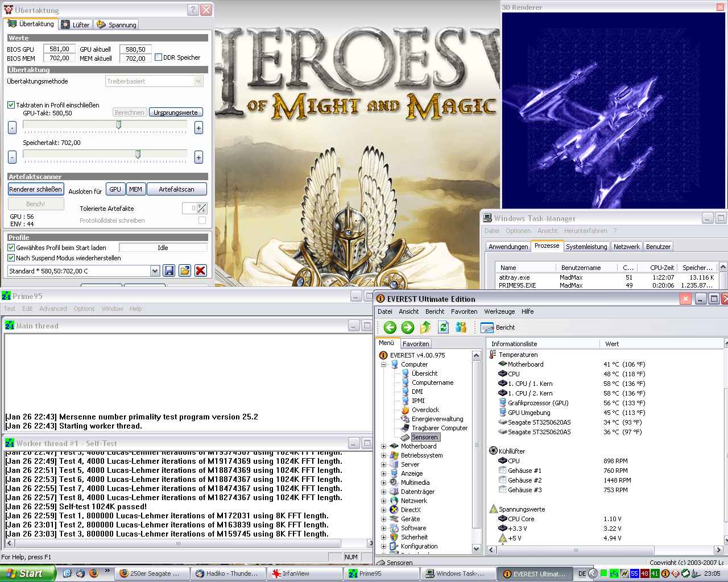Select Tragbarer Computer in EVEREST tree
This screenshot has width=728, height=582.
click(440, 428)
